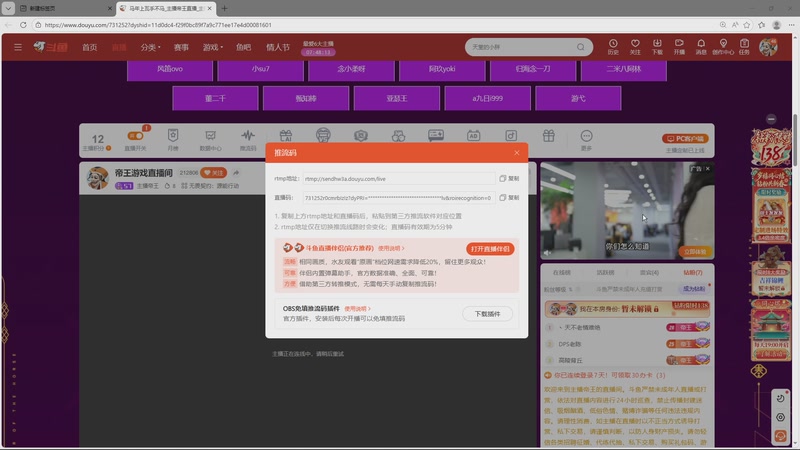Click the browser address bar URL
Viewport: 800px width, 450px height.
point(158,24)
